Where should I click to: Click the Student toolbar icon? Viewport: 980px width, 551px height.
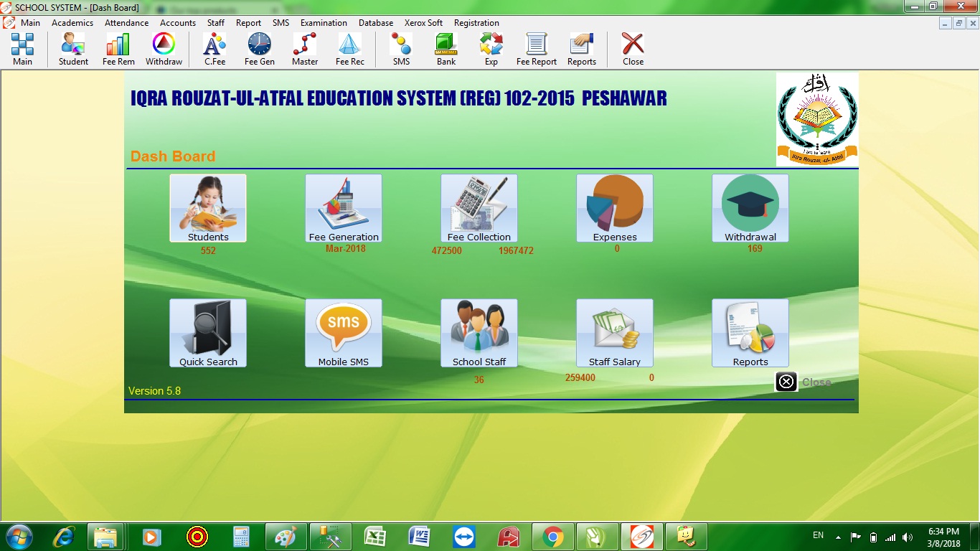point(73,49)
